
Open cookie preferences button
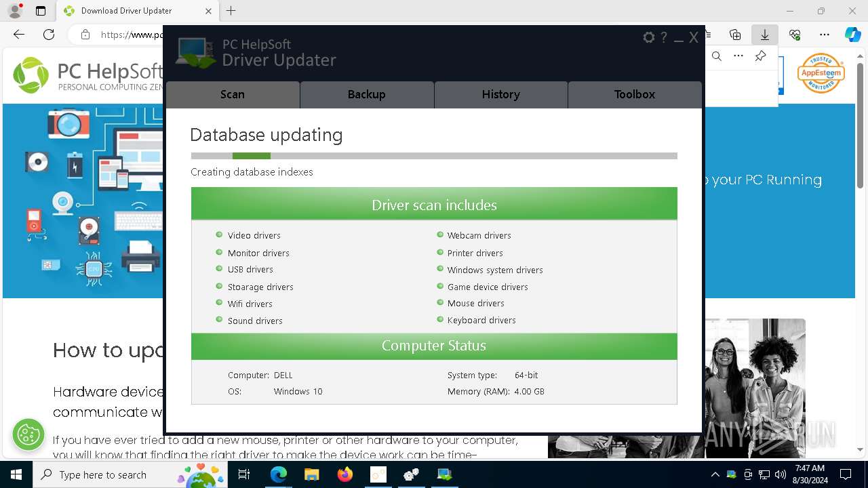coord(28,434)
